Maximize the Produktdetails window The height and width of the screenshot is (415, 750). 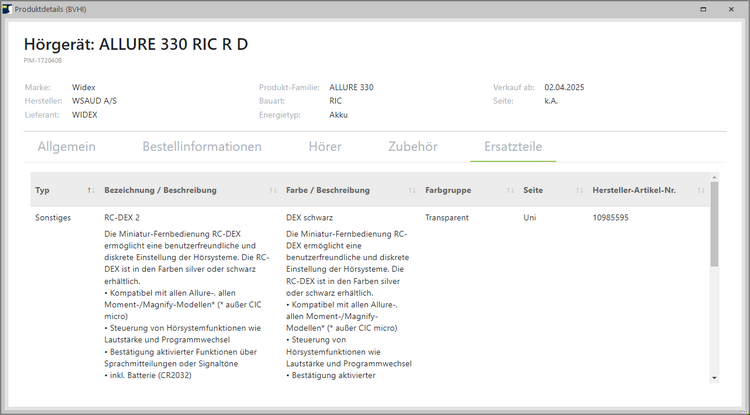(x=703, y=9)
